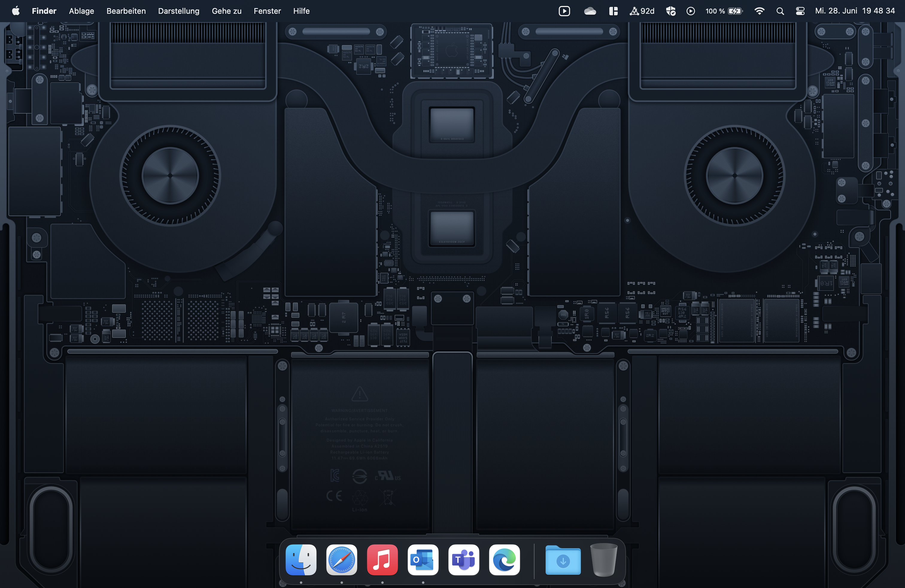This screenshot has height=588, width=905.
Task: Open the battery 100 % status dropdown
Action: (724, 11)
